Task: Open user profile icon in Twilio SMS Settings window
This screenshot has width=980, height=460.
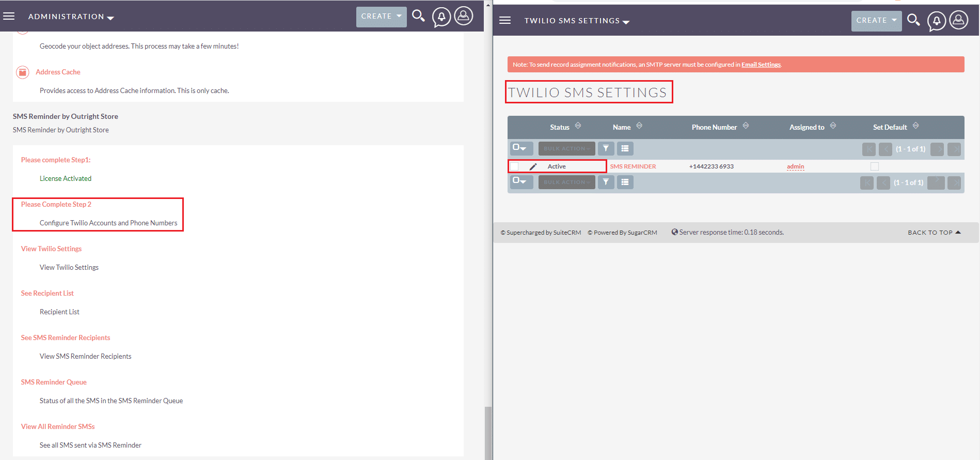Action: (x=959, y=20)
